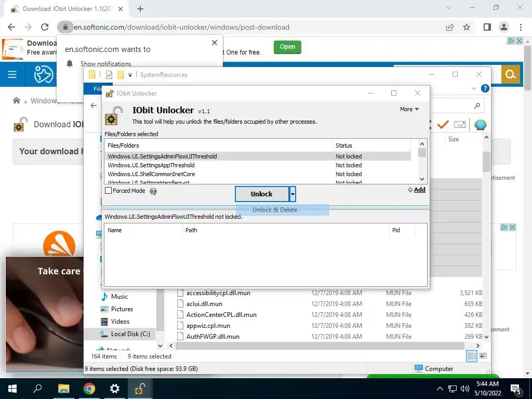Select Music in the navigation pane
The width and height of the screenshot is (532, 399).
tap(119, 297)
